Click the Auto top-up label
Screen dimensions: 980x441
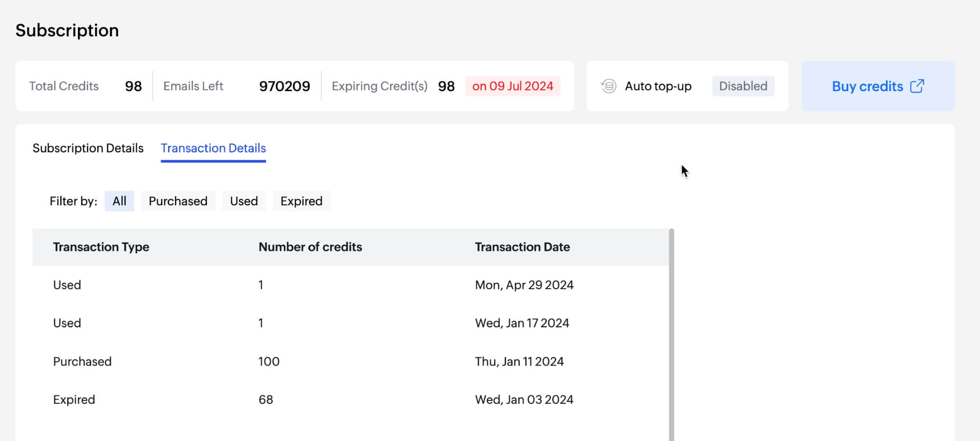pos(658,86)
